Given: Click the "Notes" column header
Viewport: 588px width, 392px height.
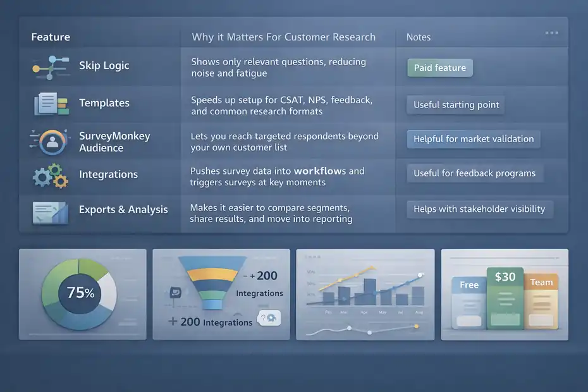Looking at the screenshot, I should point(419,37).
